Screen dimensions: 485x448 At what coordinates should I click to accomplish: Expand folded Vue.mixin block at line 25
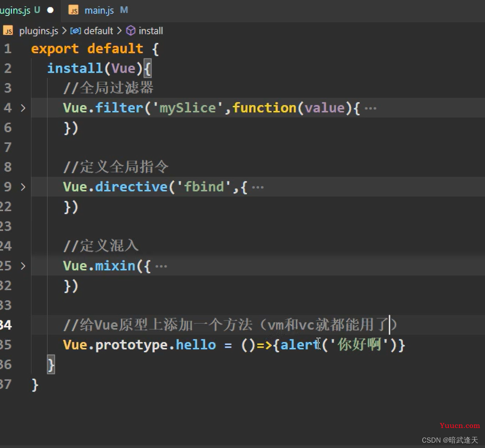23,266
